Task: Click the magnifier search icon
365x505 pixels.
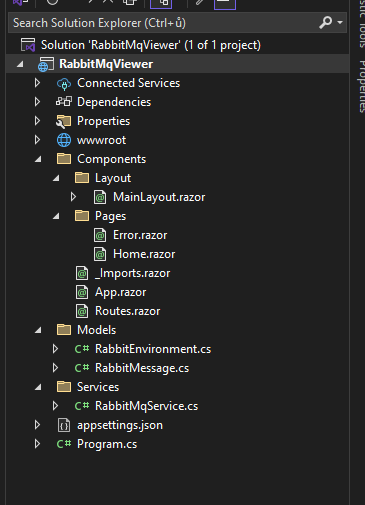Action: coord(326,23)
